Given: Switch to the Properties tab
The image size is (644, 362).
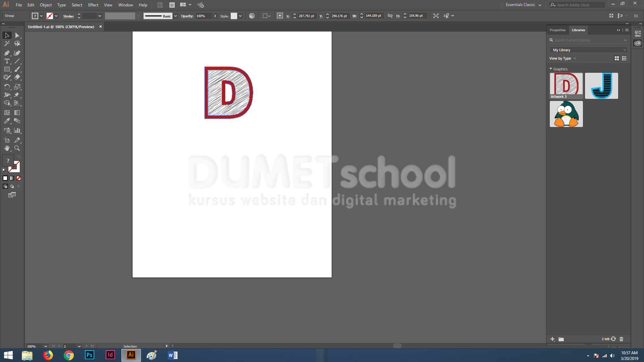Looking at the screenshot, I should click(557, 30).
